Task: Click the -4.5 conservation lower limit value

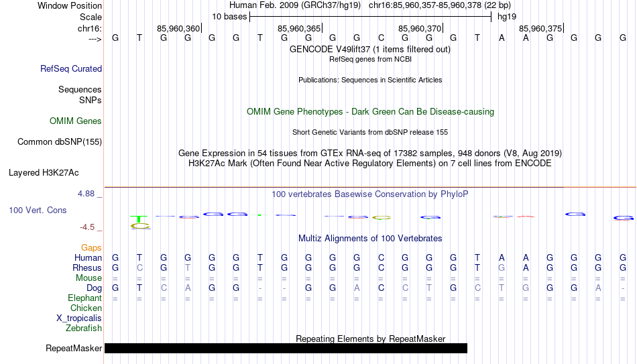Action: point(87,227)
